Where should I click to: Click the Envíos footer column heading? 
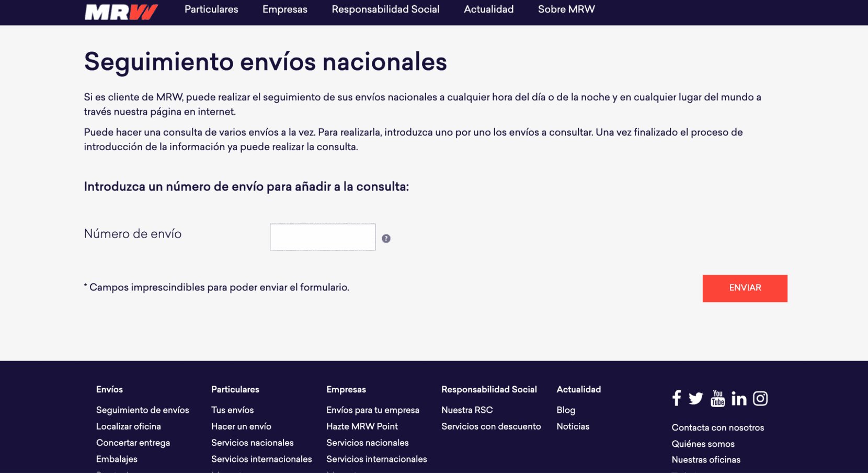(109, 389)
